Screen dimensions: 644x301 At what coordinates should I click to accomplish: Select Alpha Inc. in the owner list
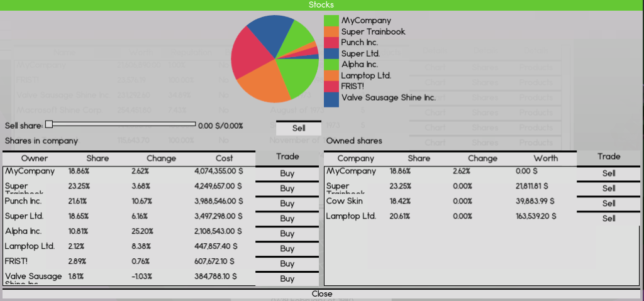(23, 231)
